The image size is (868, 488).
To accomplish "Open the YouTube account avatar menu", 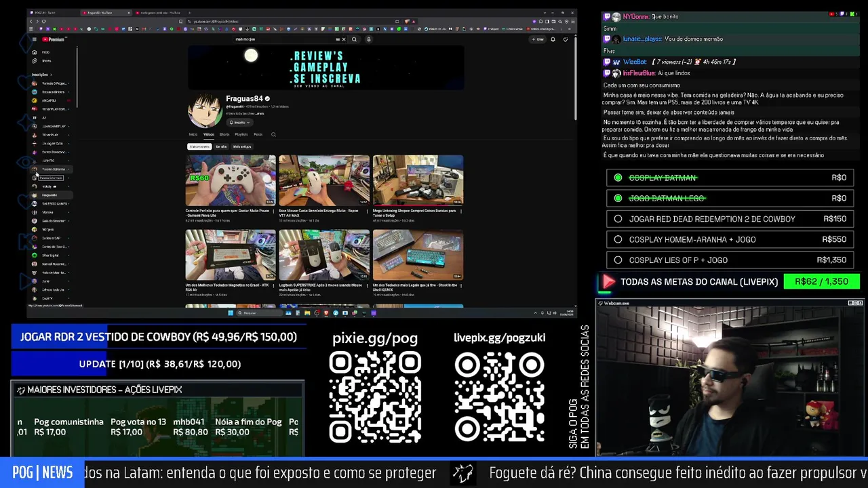I will pos(566,39).
